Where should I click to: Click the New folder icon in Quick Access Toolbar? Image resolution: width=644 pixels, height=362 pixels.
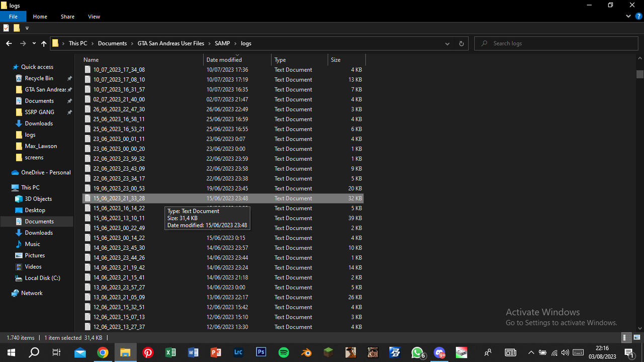click(17, 28)
